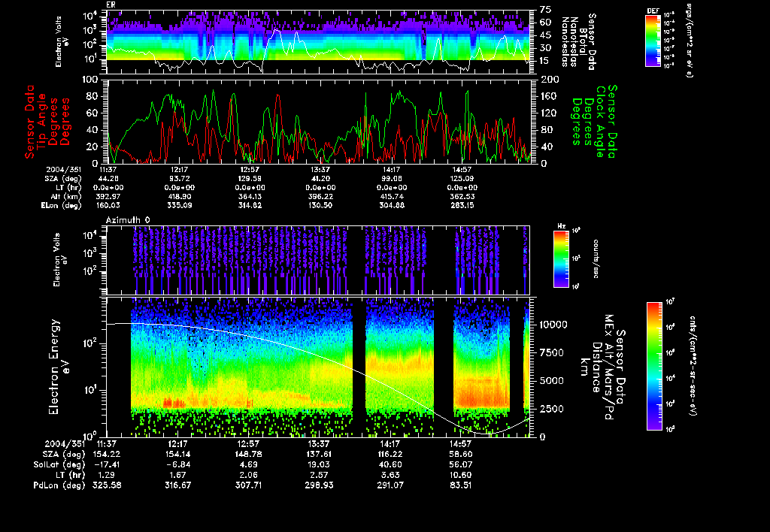The height and width of the screenshot is (532, 770).
Task: Click the "DEF" label above color bar
Action: coord(653,11)
